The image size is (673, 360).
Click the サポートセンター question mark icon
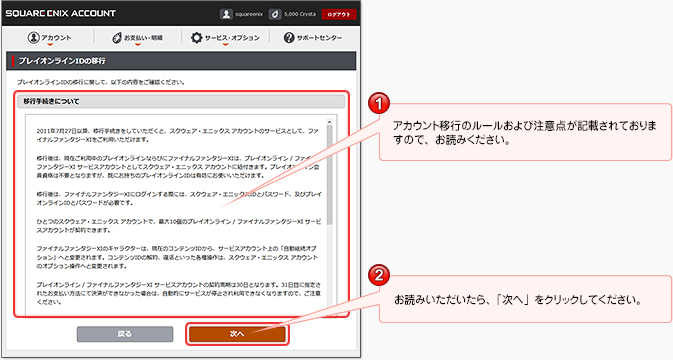tap(289, 38)
